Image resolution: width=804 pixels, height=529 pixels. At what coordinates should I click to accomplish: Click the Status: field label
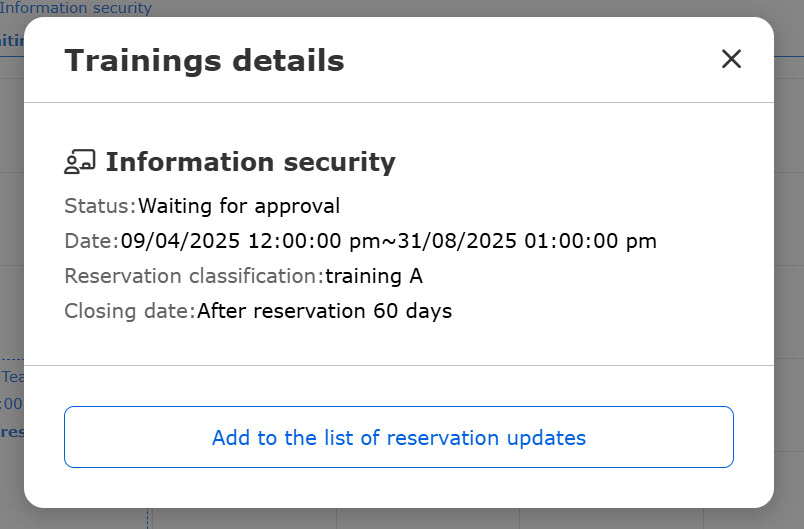(100, 206)
